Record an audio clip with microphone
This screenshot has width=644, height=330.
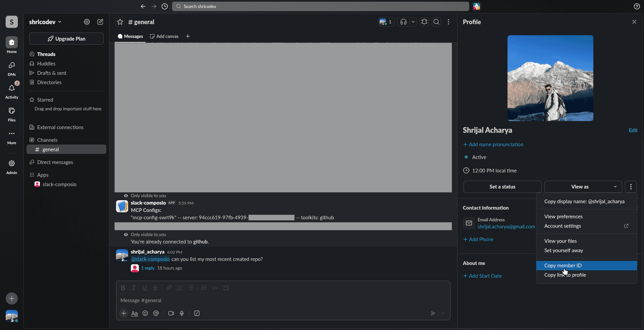[182, 313]
